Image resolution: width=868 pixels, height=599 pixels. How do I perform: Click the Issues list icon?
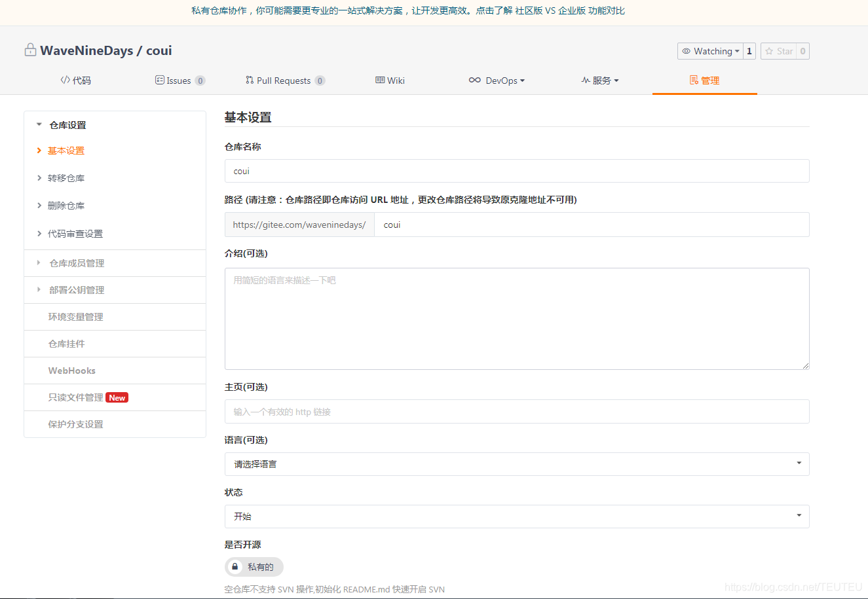click(159, 80)
